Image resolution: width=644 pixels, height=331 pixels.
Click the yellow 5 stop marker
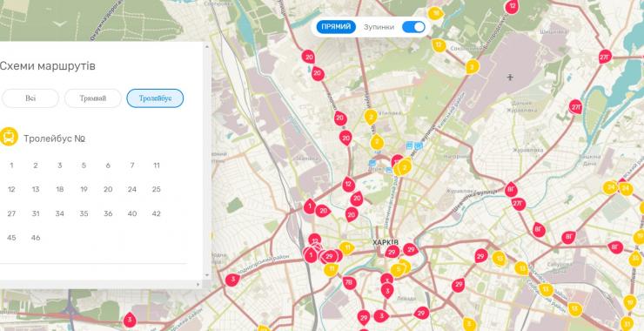[x=398, y=270]
